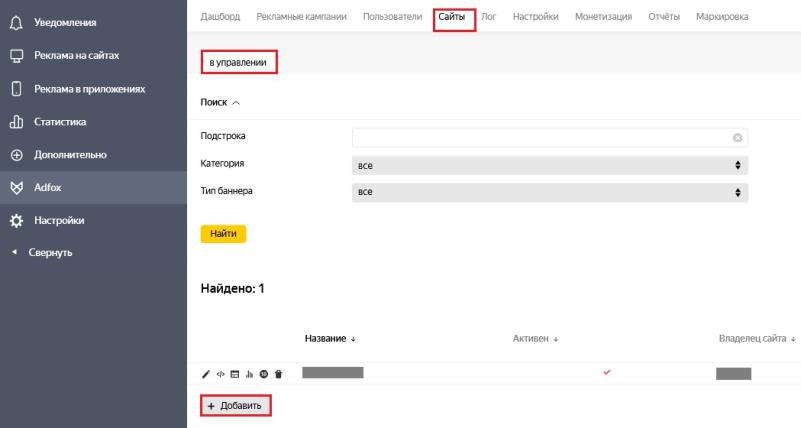
Task: Click the Подстрока label
Action: pyautogui.click(x=223, y=136)
